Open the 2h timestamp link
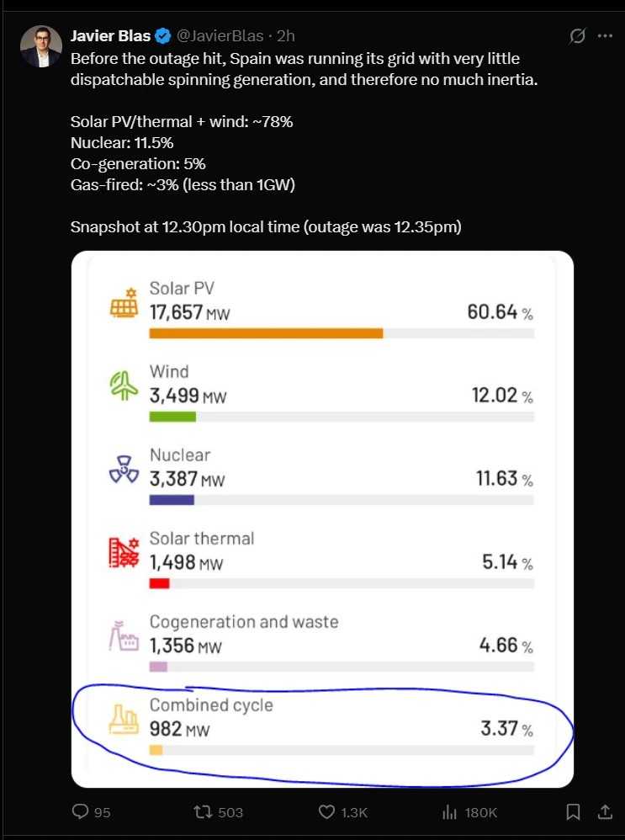This screenshot has height=840, width=625. (x=286, y=36)
